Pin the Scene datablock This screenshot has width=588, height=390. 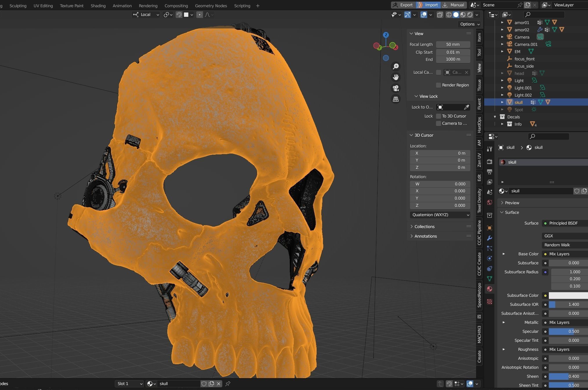click(520, 5)
